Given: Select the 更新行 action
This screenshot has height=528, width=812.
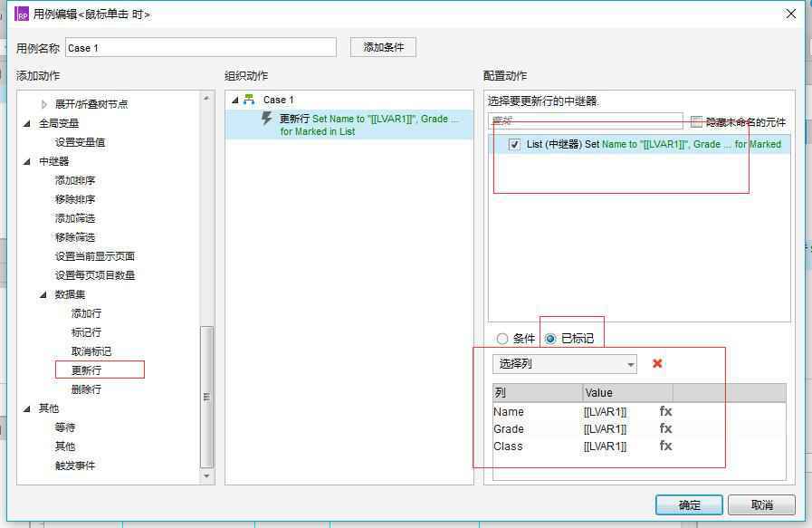Looking at the screenshot, I should [x=86, y=370].
